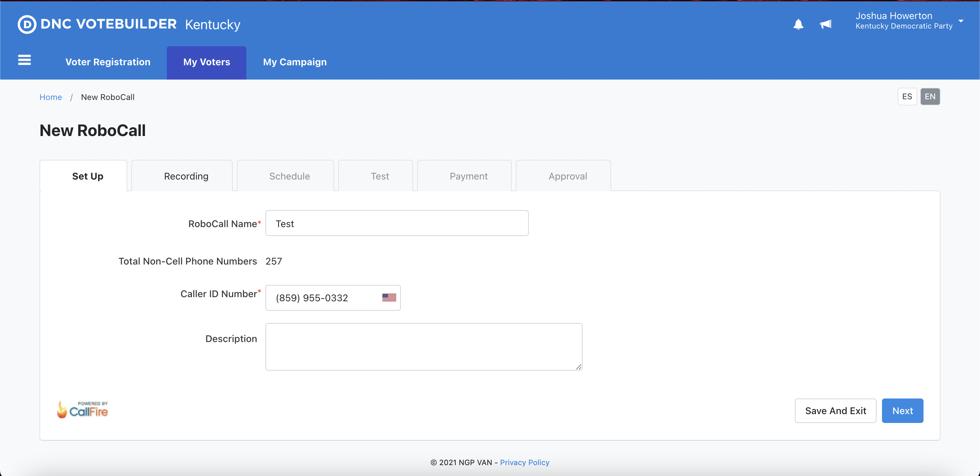Go to the Payment tab
This screenshot has width=980, height=476.
(468, 176)
